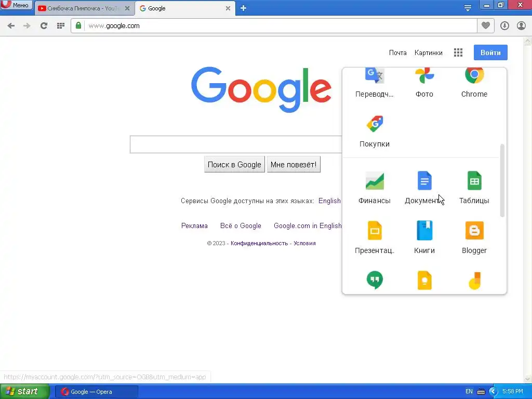
Task: Open Google Books (Книги) app
Action: point(424,230)
